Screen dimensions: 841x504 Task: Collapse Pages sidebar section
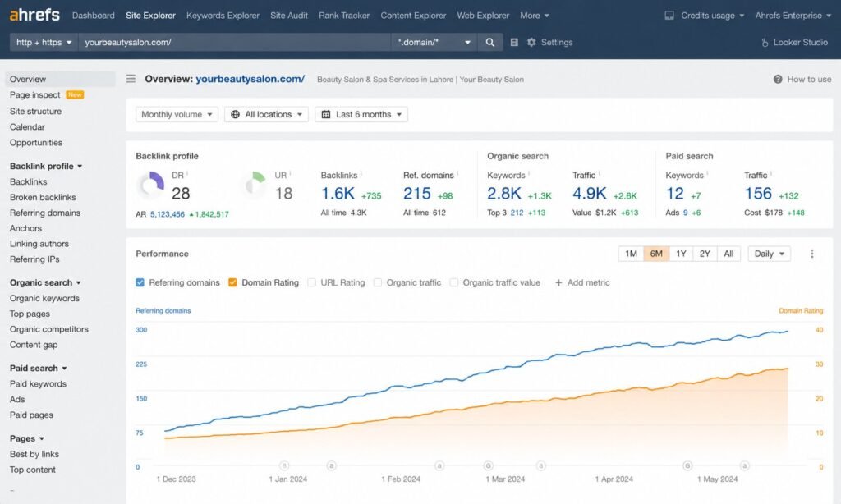(27, 438)
